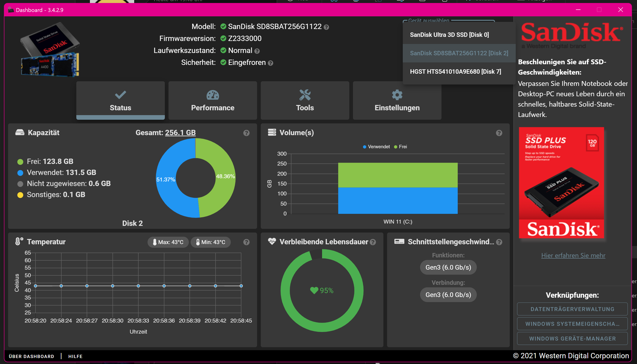Click SSD PLUS advertisement image

click(x=561, y=183)
